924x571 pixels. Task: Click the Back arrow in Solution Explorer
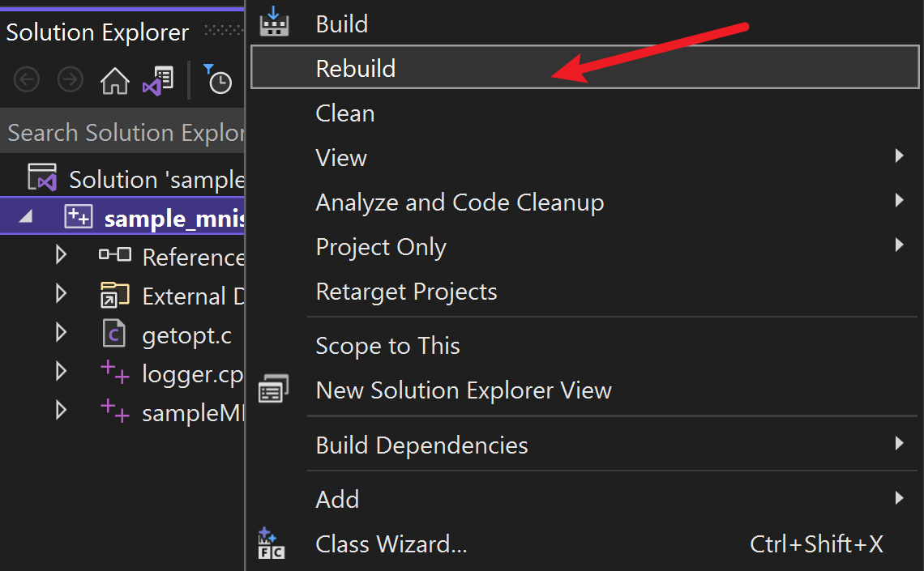[27, 79]
